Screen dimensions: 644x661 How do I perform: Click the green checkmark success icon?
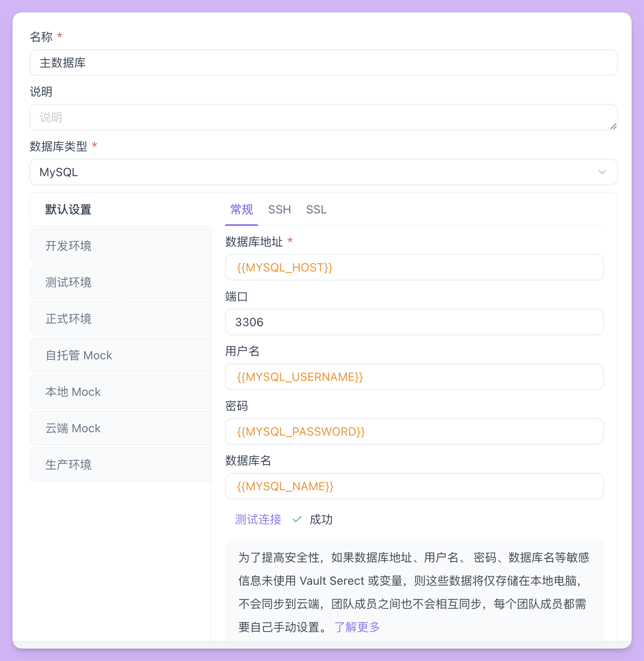pos(297,519)
